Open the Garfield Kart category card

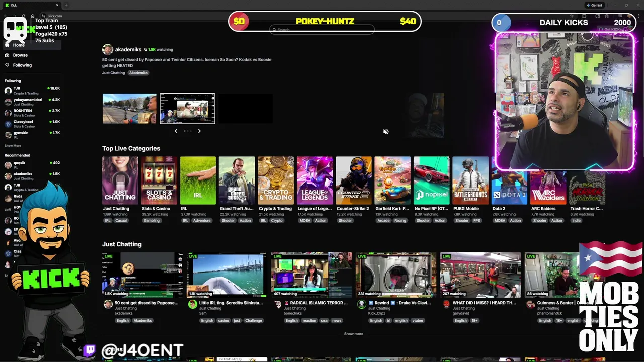pos(392,180)
